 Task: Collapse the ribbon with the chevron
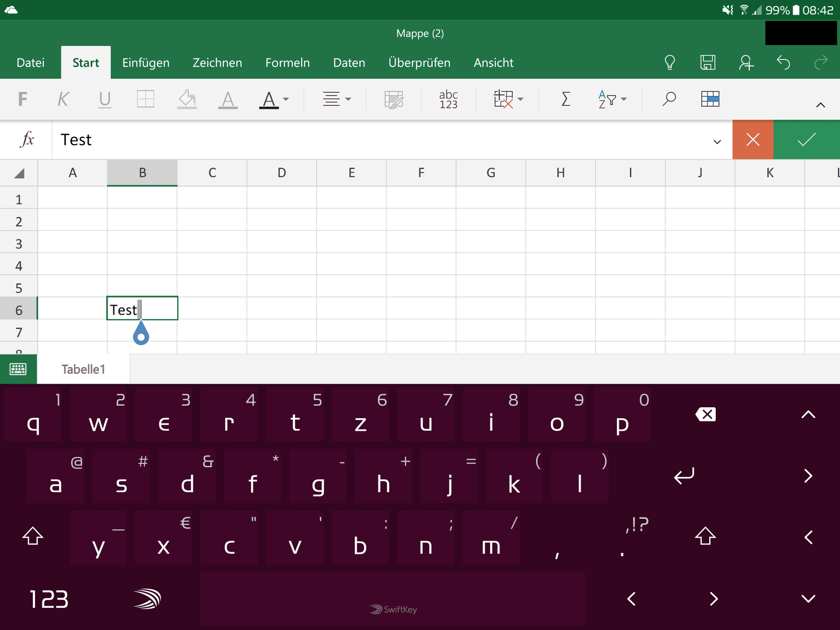[820, 105]
